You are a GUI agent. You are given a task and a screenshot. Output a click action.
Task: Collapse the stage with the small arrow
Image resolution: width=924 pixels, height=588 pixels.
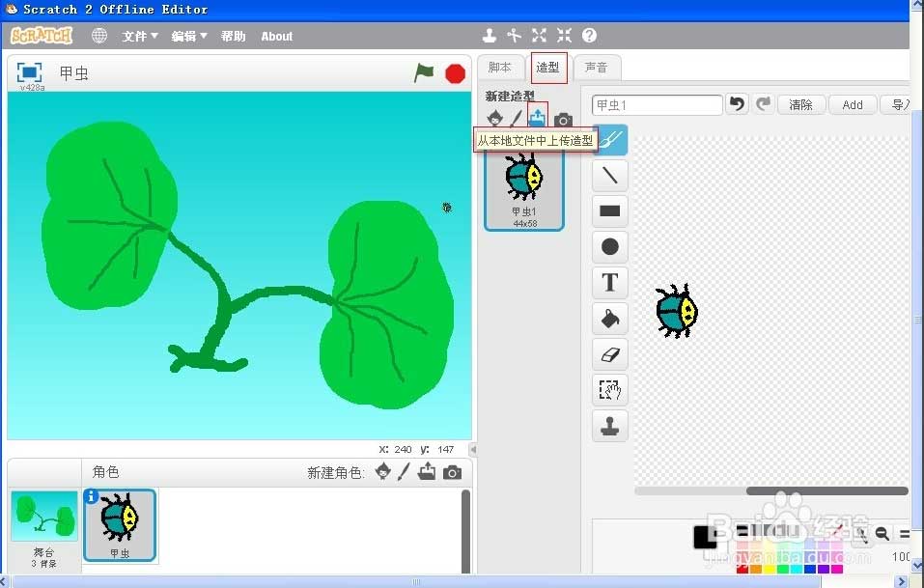coord(473,450)
